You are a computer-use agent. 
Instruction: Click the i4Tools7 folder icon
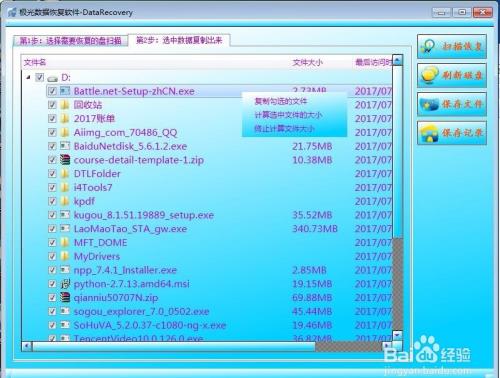pos(65,187)
